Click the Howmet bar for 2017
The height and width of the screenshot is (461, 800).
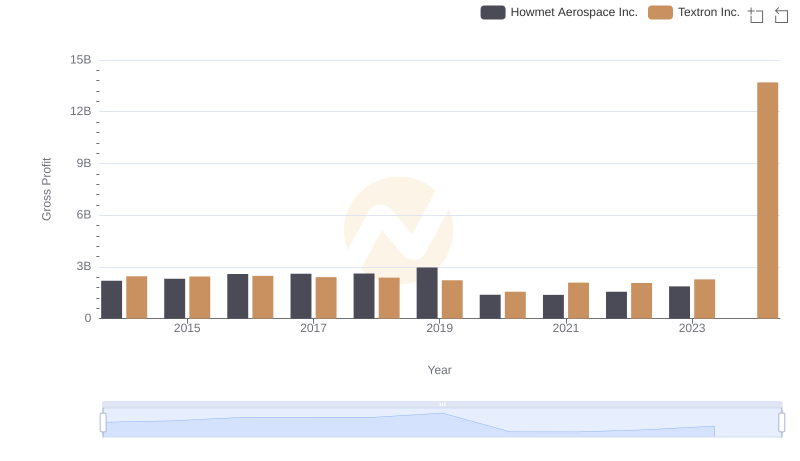click(301, 296)
